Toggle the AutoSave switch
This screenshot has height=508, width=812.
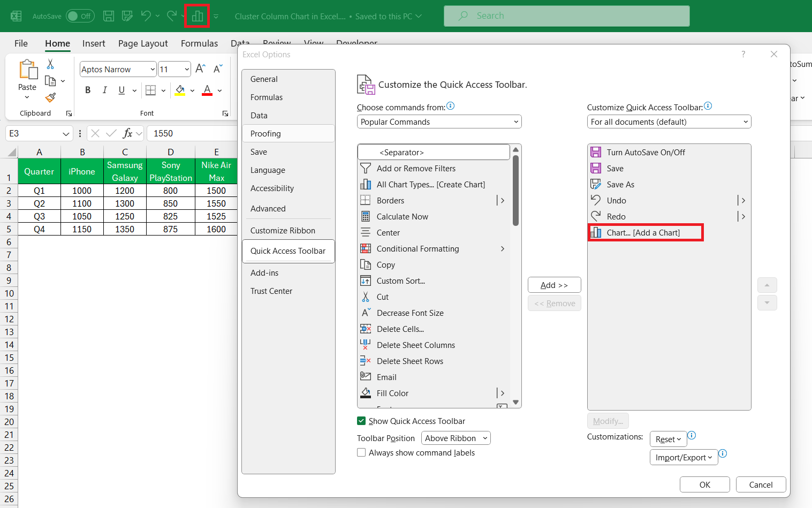[80, 16]
